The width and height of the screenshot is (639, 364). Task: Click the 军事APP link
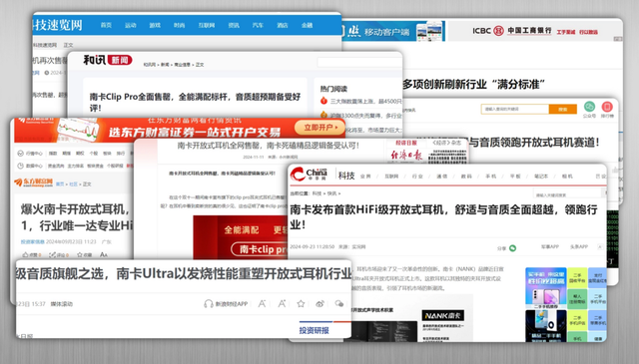[550, 246]
